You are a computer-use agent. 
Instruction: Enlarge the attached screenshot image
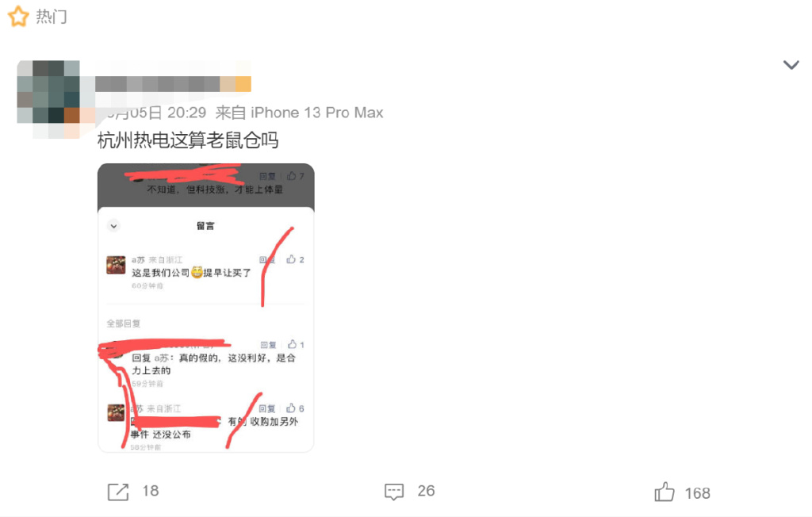(x=205, y=308)
